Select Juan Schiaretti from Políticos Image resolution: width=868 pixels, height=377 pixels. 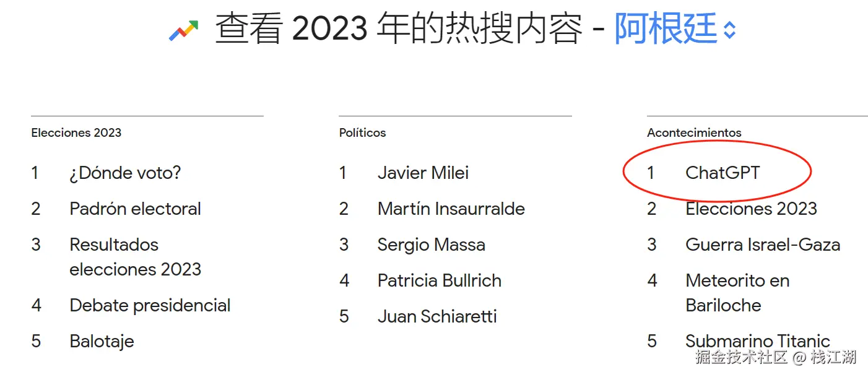(437, 316)
